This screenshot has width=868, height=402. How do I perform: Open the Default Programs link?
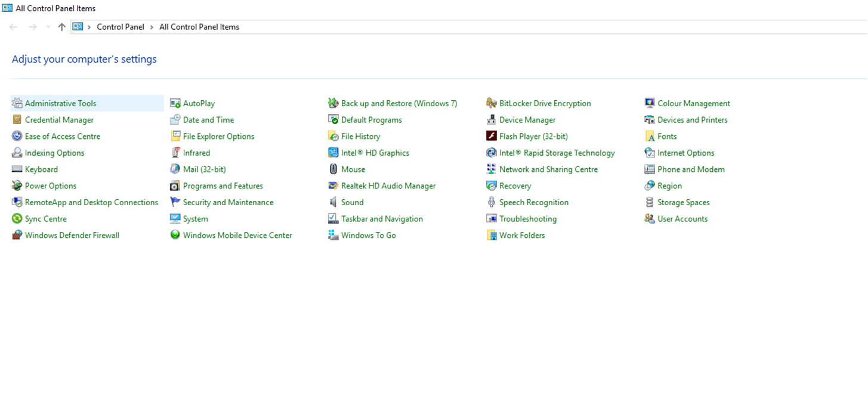click(372, 120)
